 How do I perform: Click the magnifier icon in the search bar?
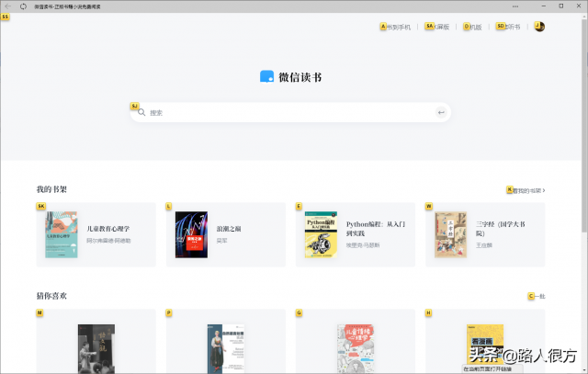[x=141, y=112]
